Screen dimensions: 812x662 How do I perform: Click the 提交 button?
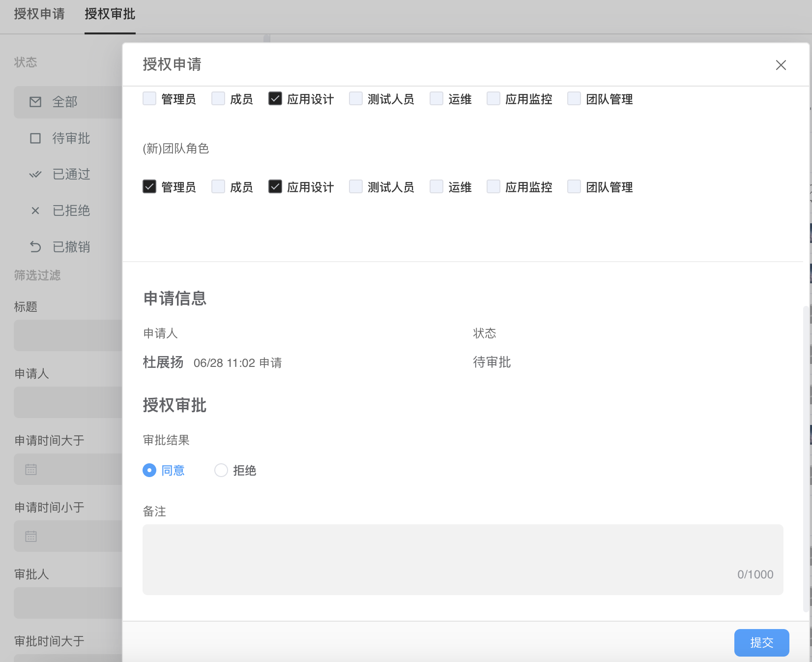pyautogui.click(x=761, y=642)
